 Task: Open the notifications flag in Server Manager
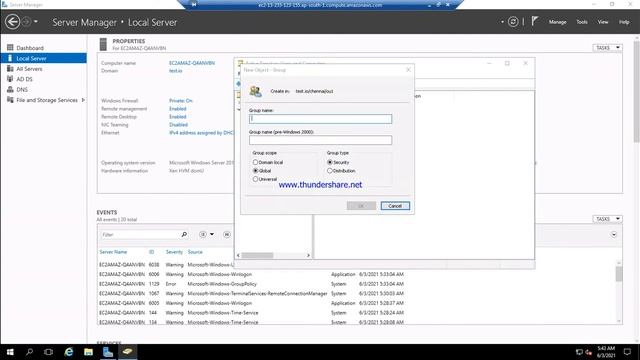[535, 21]
